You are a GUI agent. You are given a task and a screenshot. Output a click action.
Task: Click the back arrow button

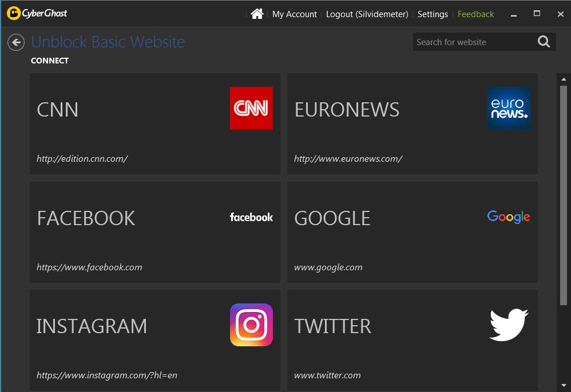pyautogui.click(x=15, y=42)
